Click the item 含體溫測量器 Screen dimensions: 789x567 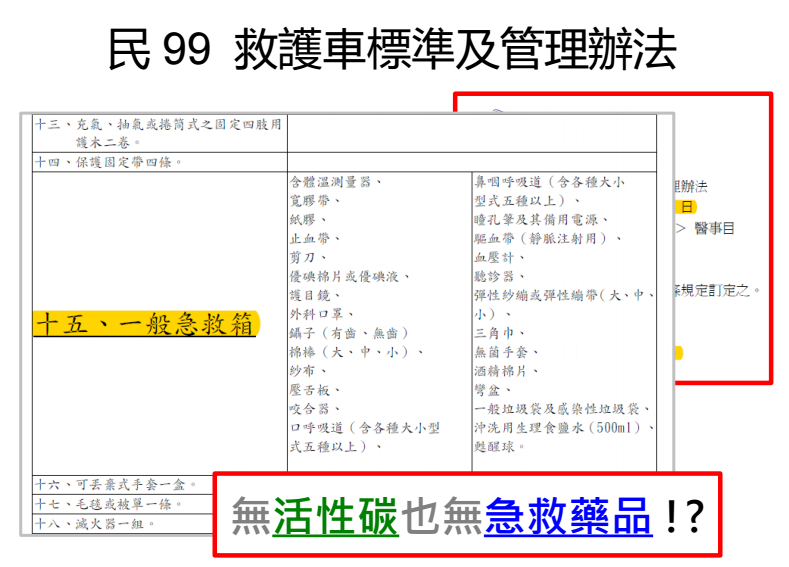point(331,182)
